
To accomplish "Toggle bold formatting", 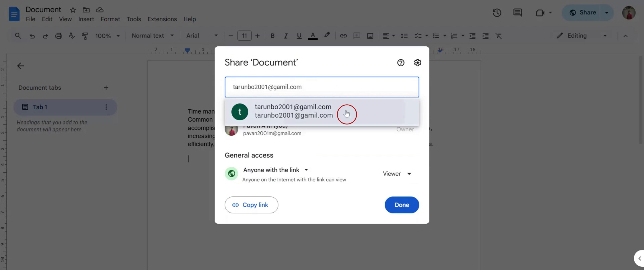I will tap(273, 36).
